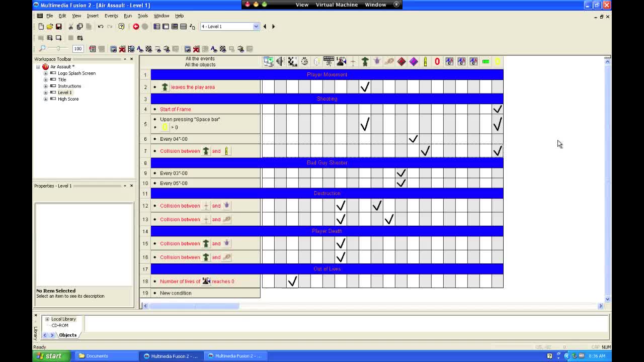
Task: Go to next frame arrow
Action: point(273,27)
